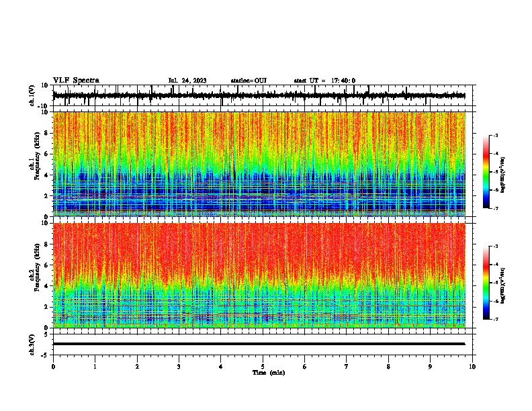
Task: Click the flat ch.3 voltage trace line
Action: [x=259, y=344]
